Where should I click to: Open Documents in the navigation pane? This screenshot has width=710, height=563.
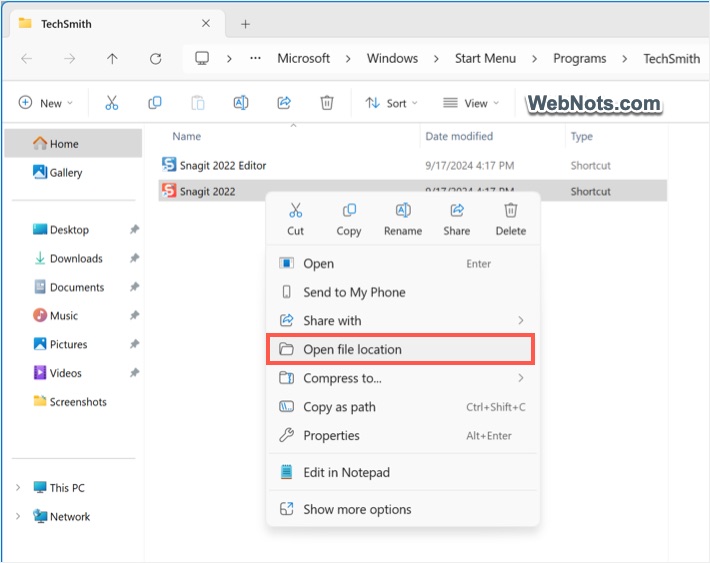pos(77,287)
